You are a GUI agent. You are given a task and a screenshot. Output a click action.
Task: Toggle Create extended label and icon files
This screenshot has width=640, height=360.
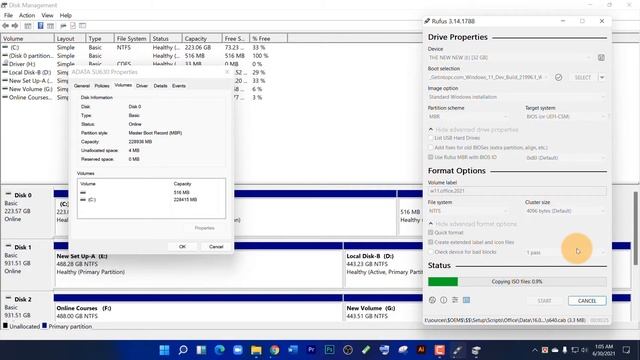(x=431, y=242)
